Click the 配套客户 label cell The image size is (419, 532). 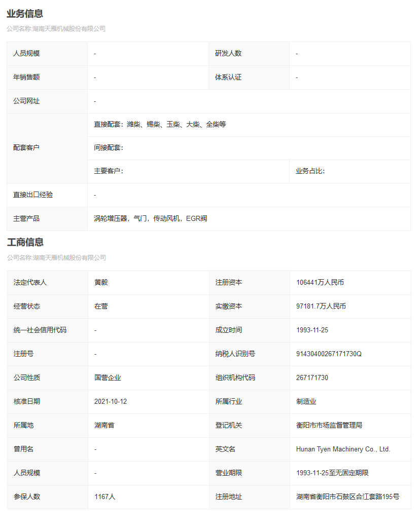coord(47,148)
